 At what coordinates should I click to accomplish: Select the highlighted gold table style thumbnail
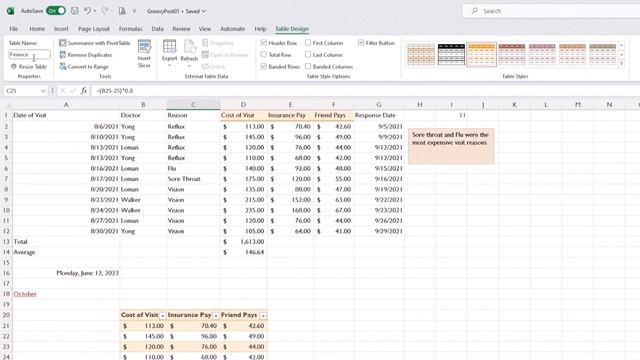[x=481, y=54]
